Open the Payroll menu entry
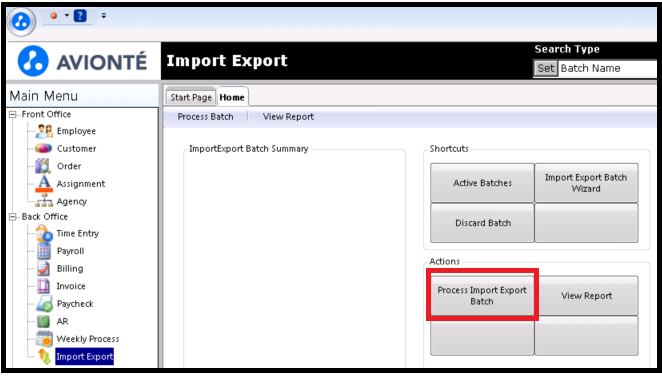Screen dimensions: 662x376 [x=71, y=251]
